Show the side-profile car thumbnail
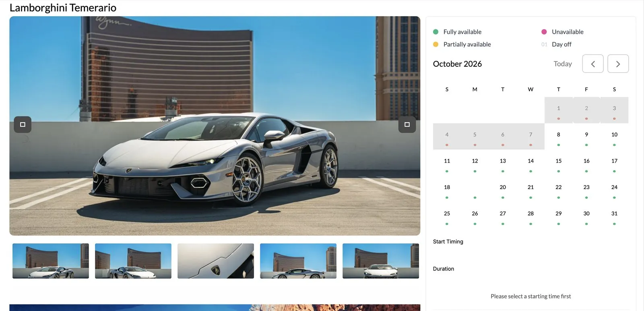This screenshot has height=311, width=644. click(298, 261)
